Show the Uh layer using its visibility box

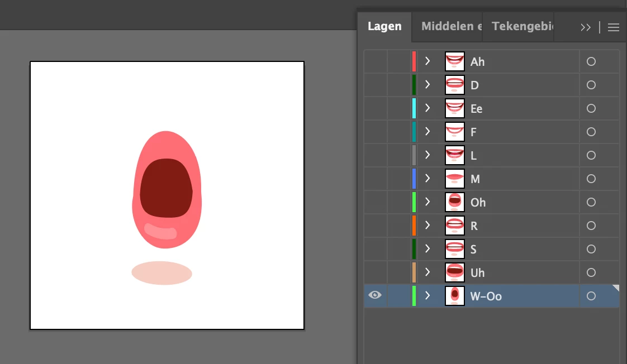point(376,272)
